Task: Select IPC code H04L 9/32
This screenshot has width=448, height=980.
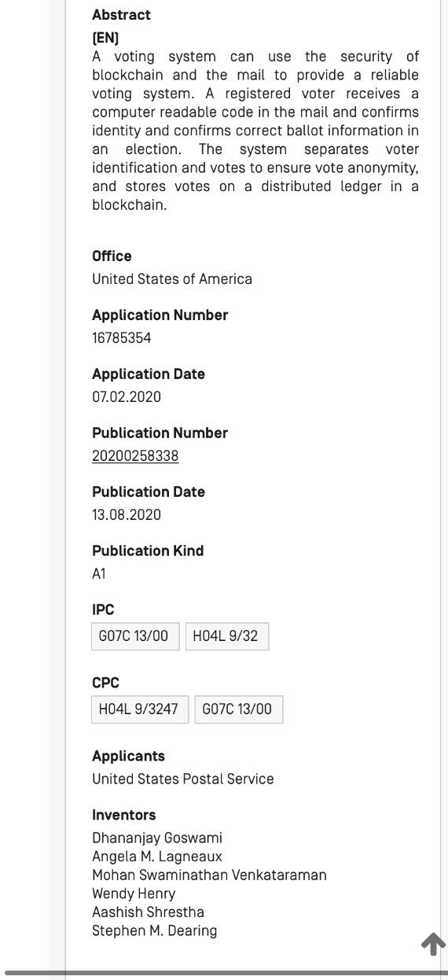Action: coord(227,636)
